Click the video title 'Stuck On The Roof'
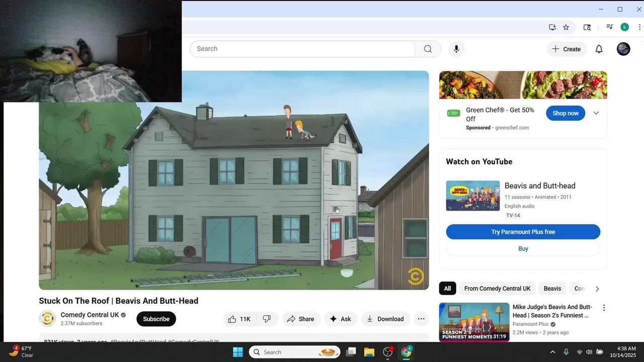The image size is (644, 362). (119, 301)
